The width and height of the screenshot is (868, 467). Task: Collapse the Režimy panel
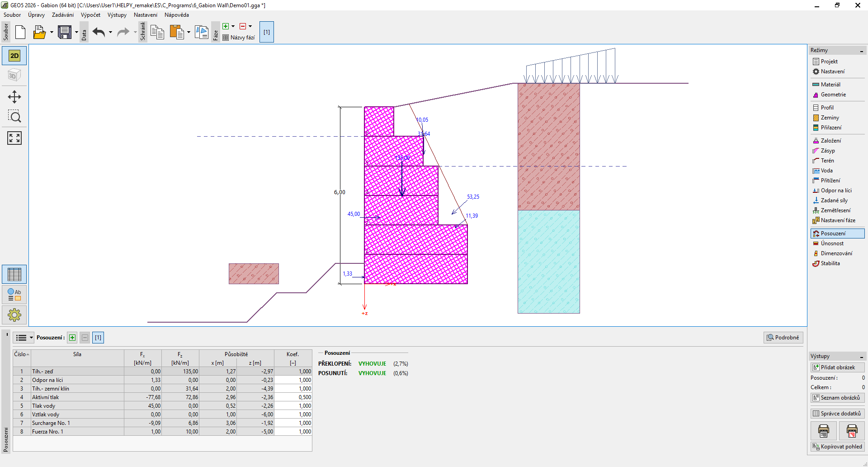click(x=862, y=51)
